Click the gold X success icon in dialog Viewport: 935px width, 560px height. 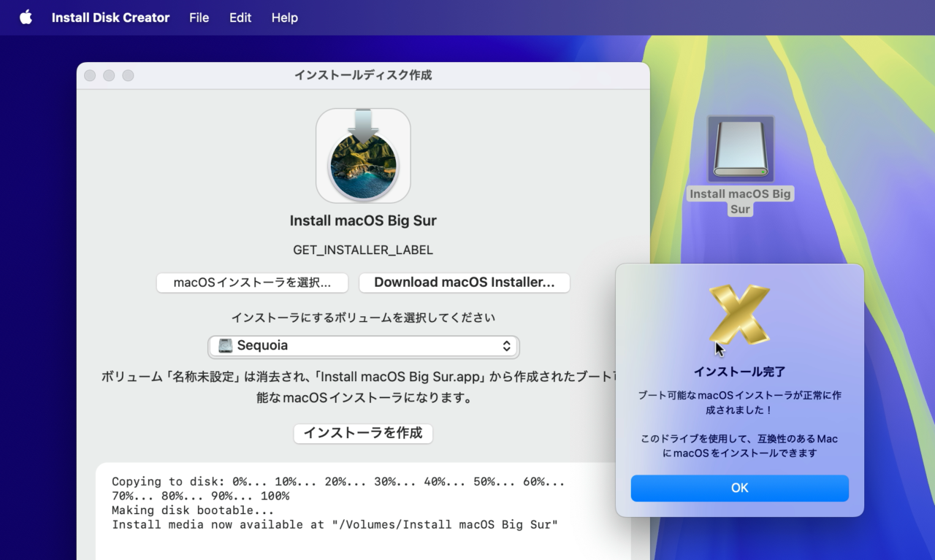(x=740, y=314)
